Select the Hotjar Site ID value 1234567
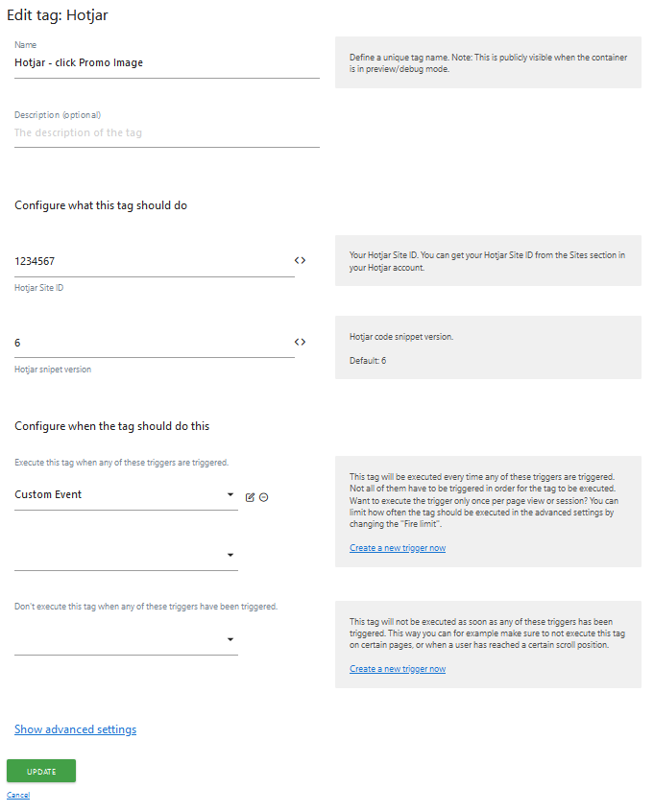The height and width of the screenshot is (812, 654). tap(96, 260)
